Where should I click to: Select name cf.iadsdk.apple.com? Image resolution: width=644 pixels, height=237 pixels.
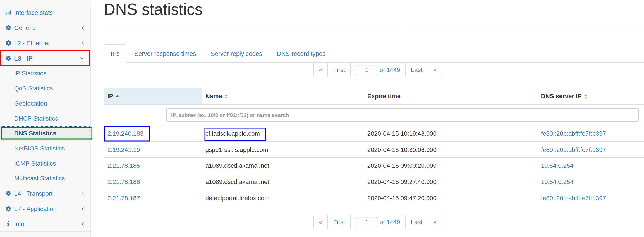[233, 133]
